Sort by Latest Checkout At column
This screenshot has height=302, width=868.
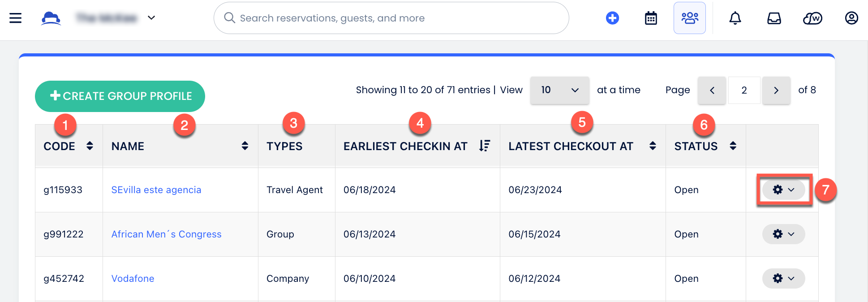tap(653, 146)
